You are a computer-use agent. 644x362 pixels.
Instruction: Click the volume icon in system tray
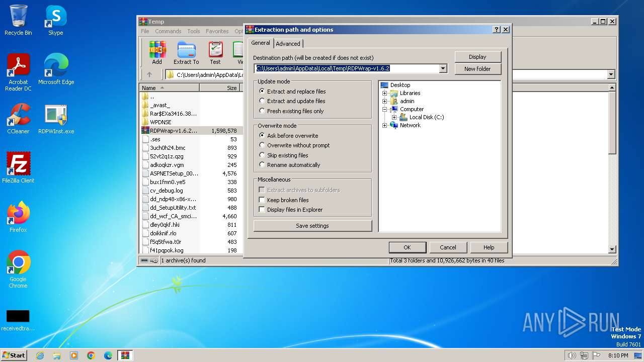pos(572,355)
